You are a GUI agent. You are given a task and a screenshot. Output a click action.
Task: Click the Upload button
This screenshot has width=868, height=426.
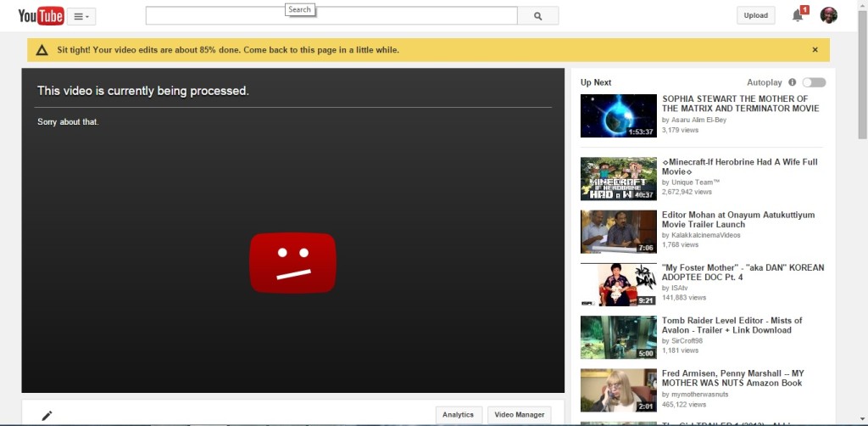tap(755, 15)
